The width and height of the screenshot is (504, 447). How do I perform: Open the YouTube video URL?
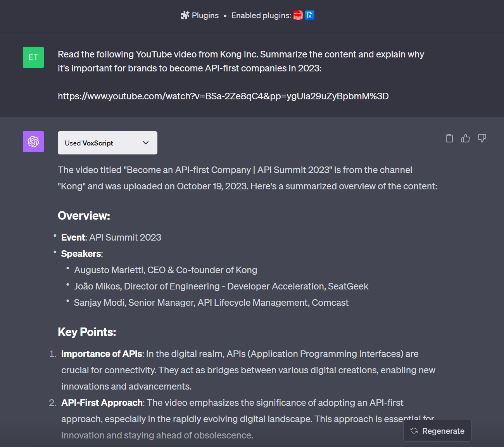pyautogui.click(x=223, y=96)
